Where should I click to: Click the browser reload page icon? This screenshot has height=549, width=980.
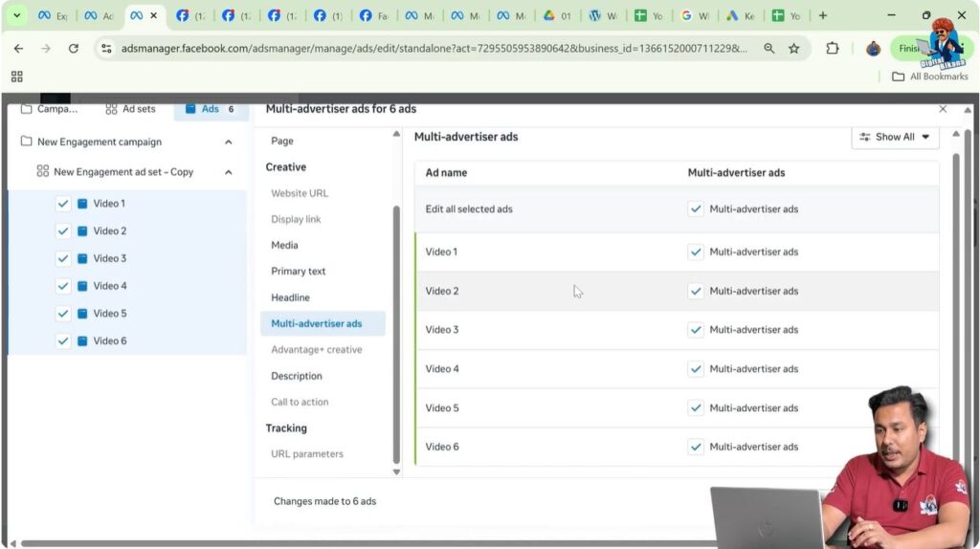[74, 49]
